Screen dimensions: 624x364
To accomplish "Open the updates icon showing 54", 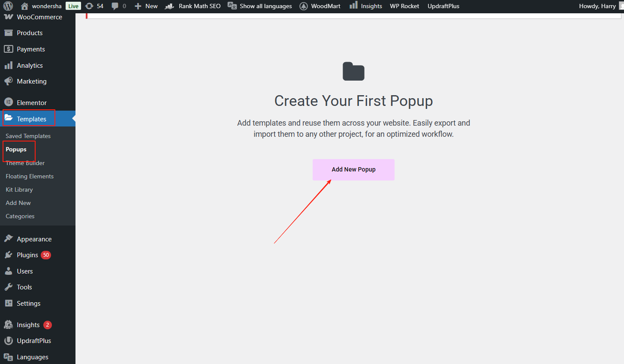I will click(x=89, y=6).
